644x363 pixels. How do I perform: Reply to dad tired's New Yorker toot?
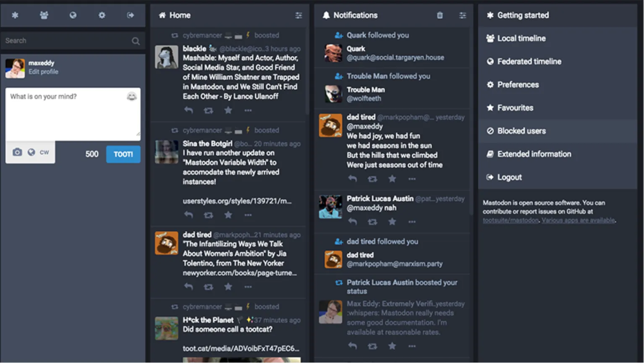pyautogui.click(x=188, y=287)
